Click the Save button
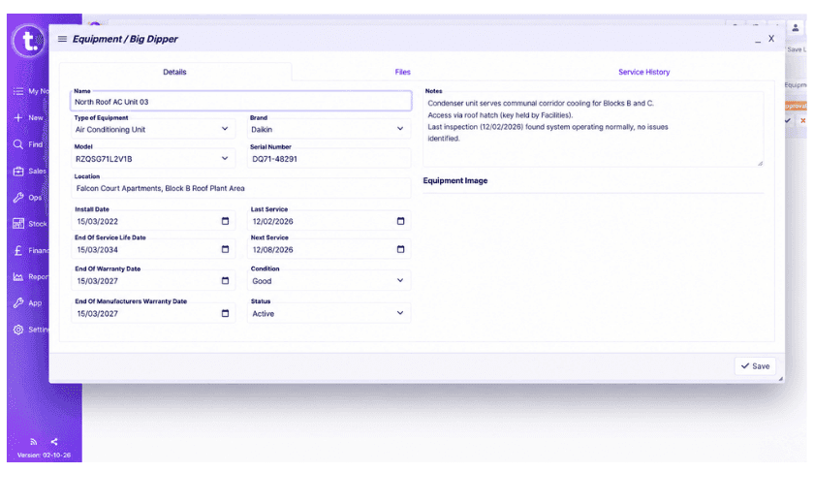The image size is (814, 504). (755, 366)
